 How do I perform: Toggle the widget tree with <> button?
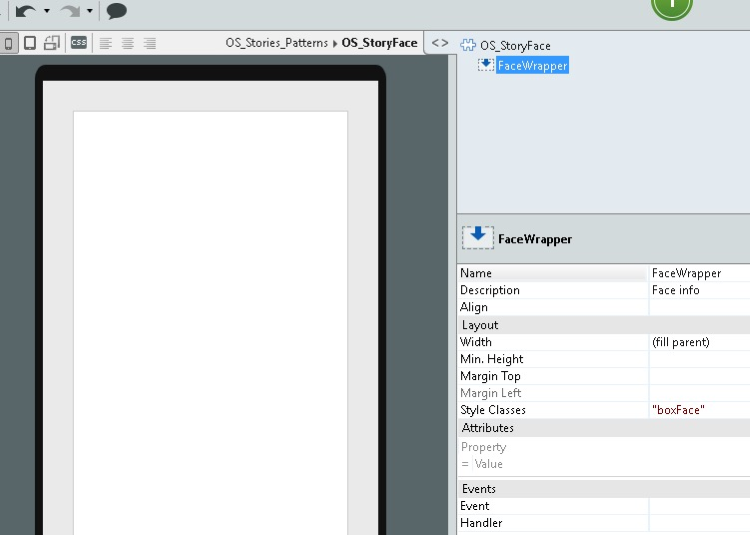(440, 43)
